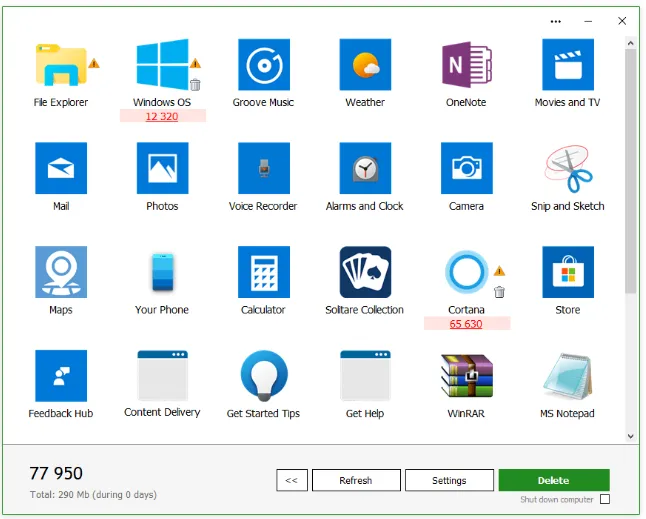Choose the OneNote icon
The image size is (646, 519).
point(466,64)
